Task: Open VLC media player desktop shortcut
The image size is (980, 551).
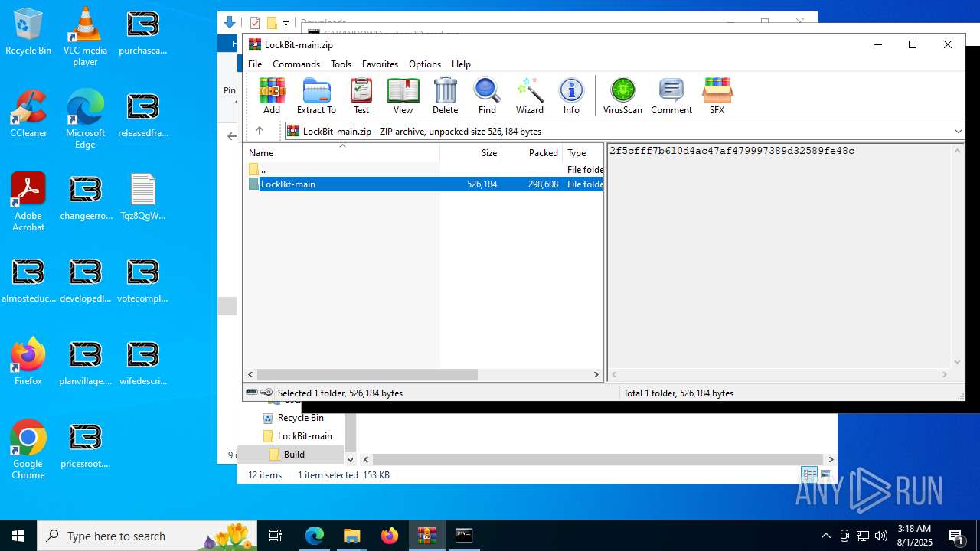Action: (85, 37)
